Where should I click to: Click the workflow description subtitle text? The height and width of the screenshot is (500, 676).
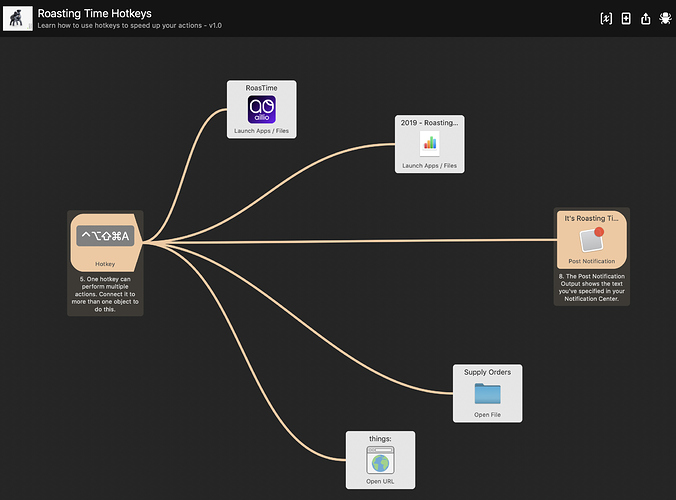[x=130, y=26]
